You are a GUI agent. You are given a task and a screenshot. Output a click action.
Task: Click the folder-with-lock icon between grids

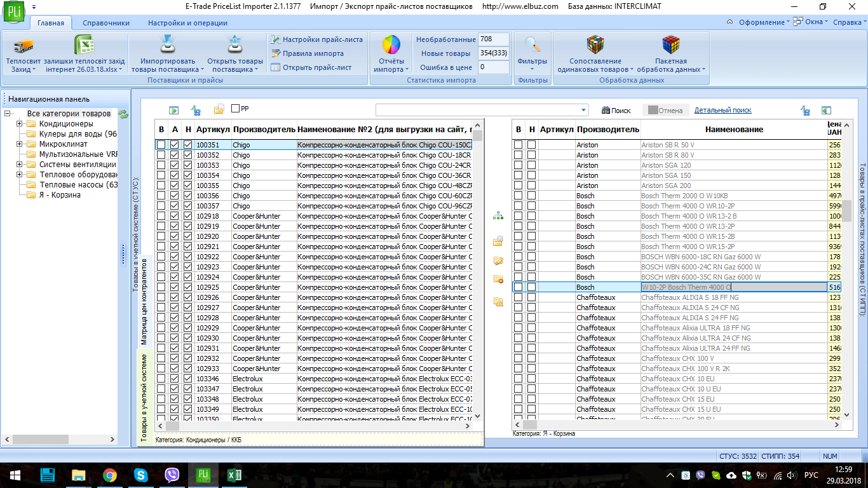click(498, 241)
